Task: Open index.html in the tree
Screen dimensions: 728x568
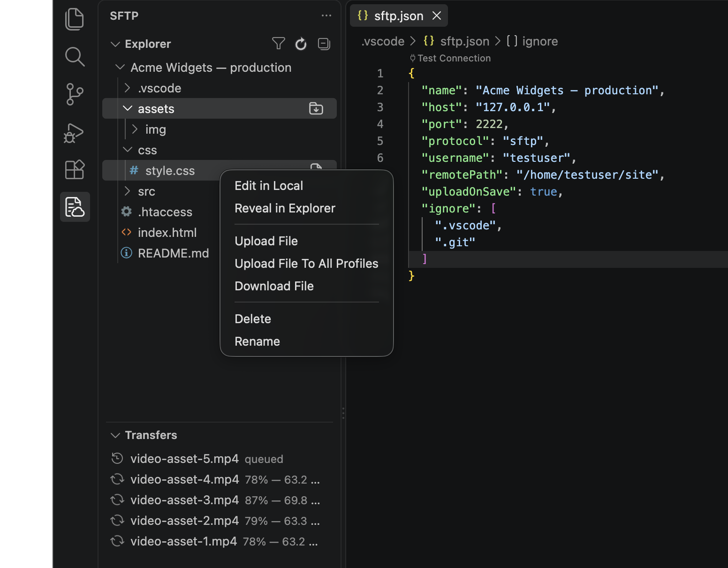Action: tap(167, 232)
